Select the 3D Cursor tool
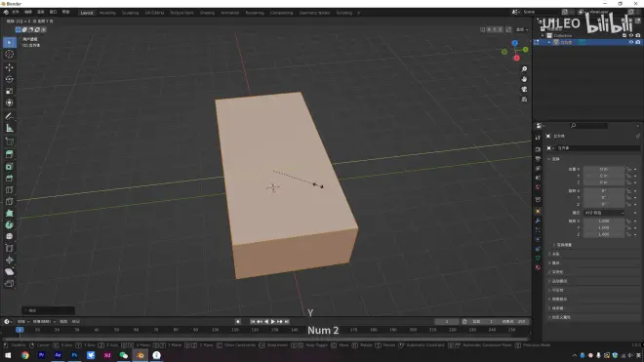The height and width of the screenshot is (362, 644). pyautogui.click(x=10, y=55)
